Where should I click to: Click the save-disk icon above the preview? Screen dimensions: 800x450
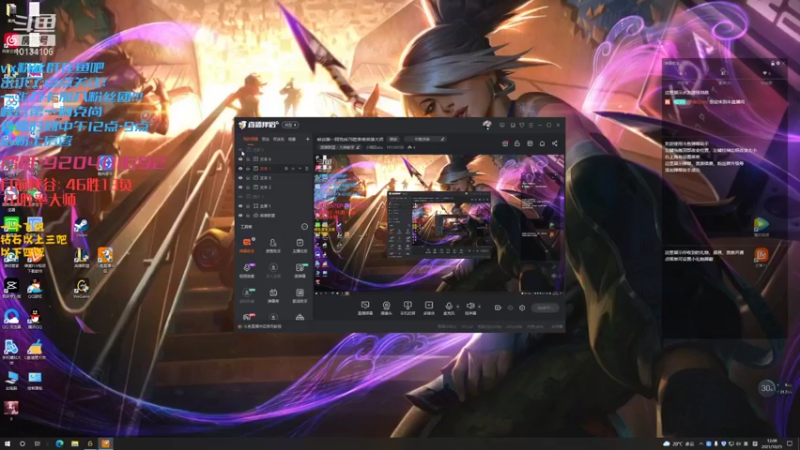tap(530, 144)
